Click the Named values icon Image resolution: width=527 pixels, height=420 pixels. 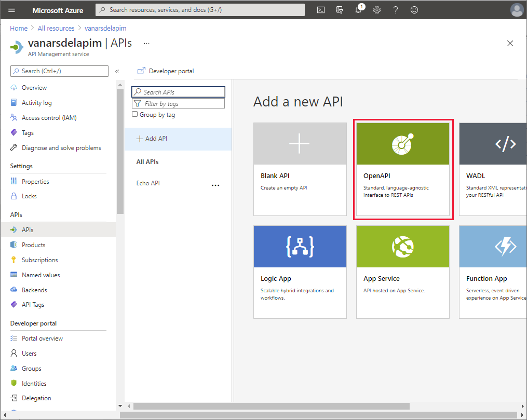(14, 275)
